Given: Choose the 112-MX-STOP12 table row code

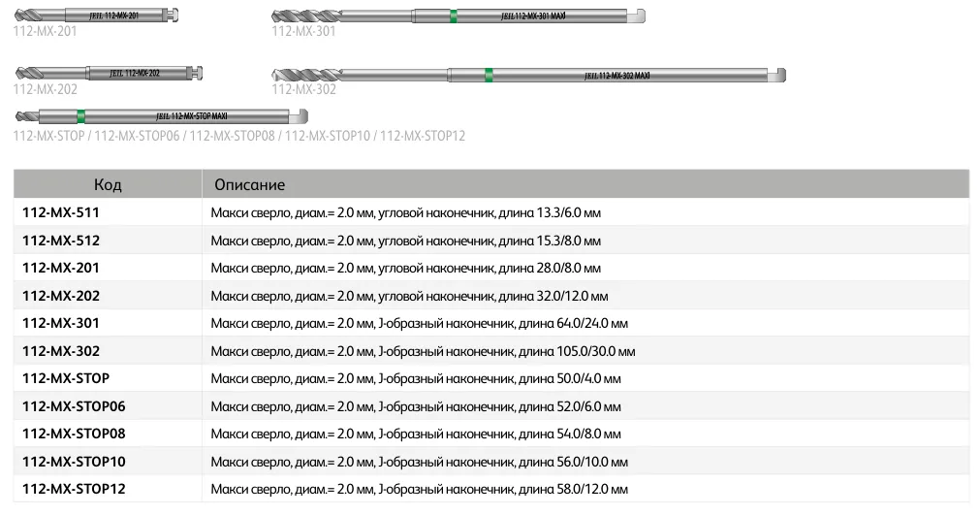Looking at the screenshot, I should 74,489.
